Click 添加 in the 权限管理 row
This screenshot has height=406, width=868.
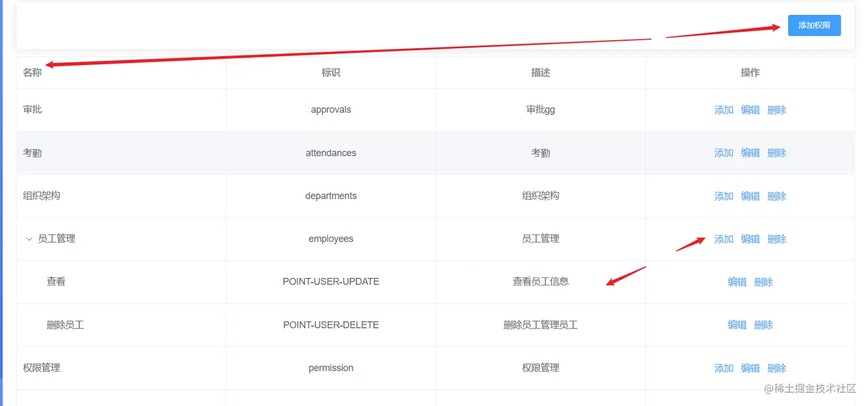[724, 368]
